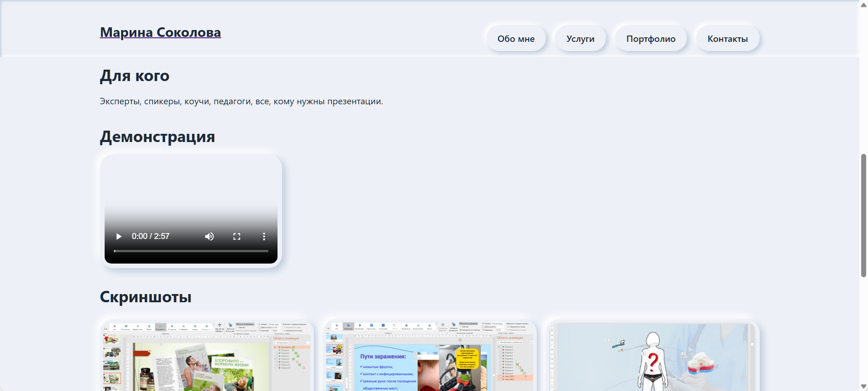Click the Демонстрация heading

[x=157, y=137]
